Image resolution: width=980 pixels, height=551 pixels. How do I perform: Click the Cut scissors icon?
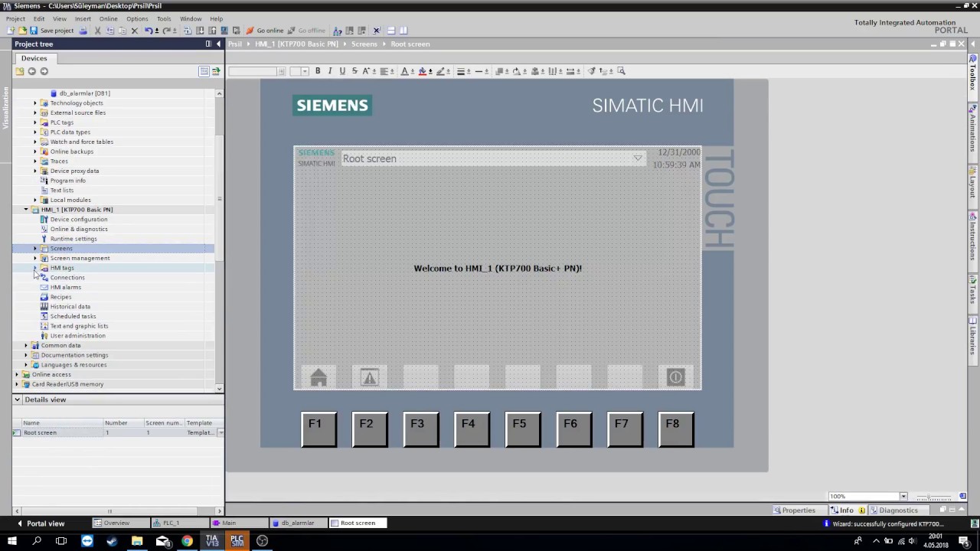tap(97, 31)
